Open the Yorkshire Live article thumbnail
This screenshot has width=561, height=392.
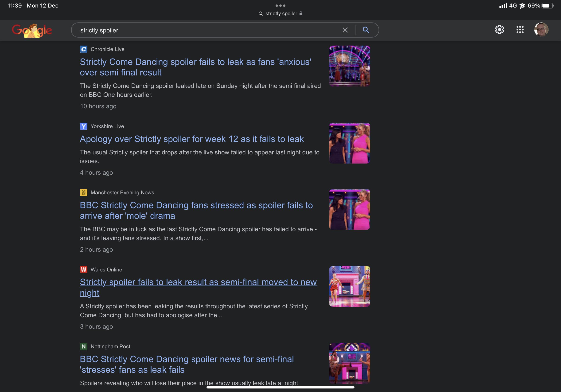tap(349, 143)
